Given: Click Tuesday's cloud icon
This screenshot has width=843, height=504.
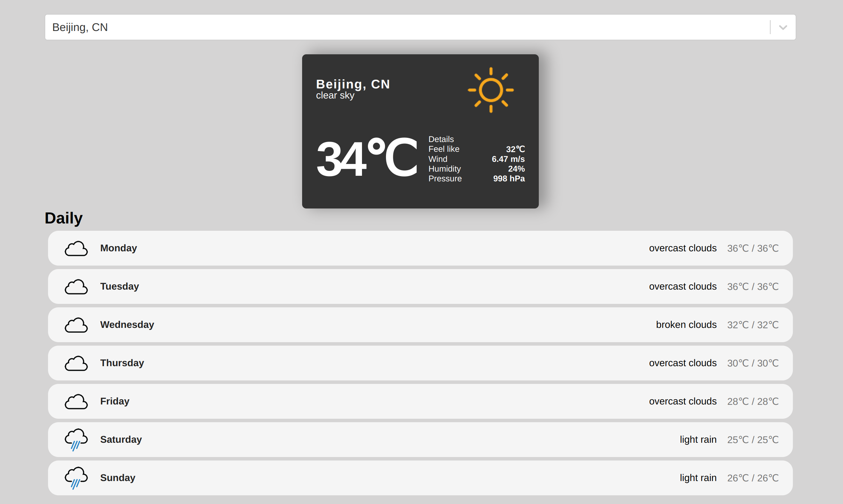Looking at the screenshot, I should pyautogui.click(x=76, y=287).
